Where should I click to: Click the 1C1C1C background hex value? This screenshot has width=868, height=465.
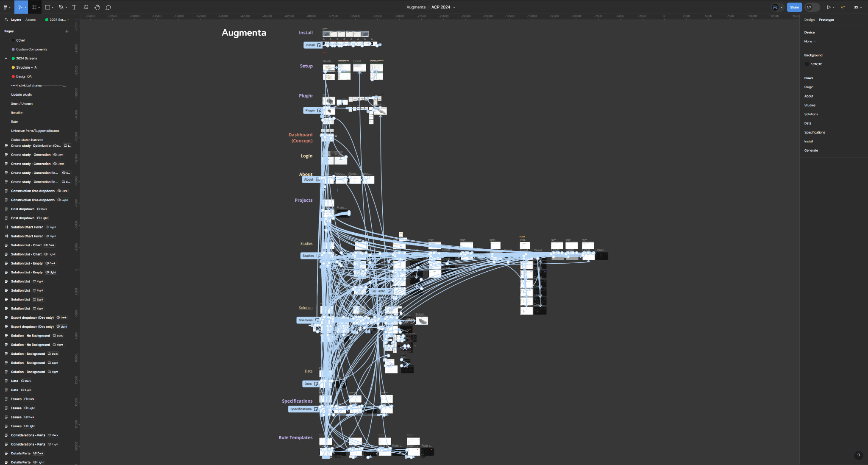817,64
